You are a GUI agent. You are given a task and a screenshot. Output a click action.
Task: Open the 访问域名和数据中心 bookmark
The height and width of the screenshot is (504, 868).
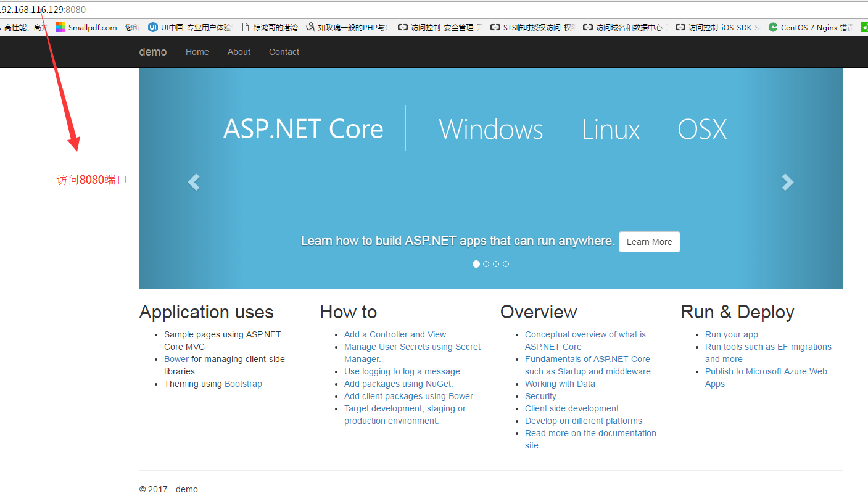point(624,27)
